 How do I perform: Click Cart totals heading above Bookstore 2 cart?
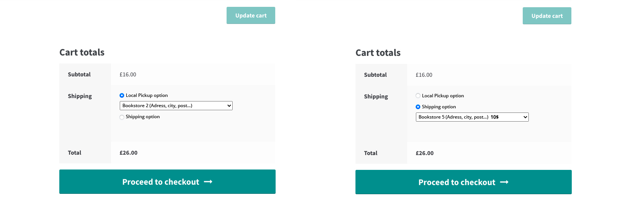click(x=82, y=52)
